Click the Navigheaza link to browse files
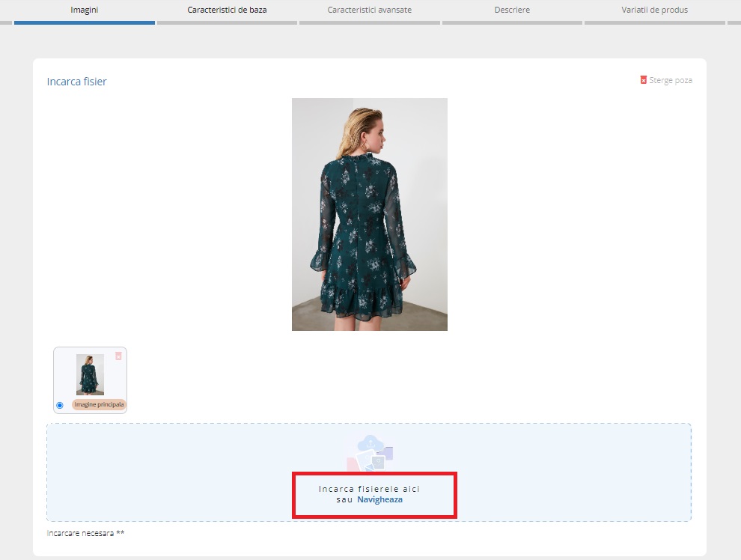This screenshot has width=741, height=560. click(379, 499)
